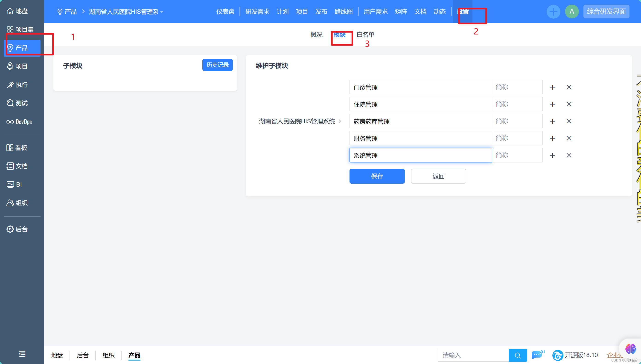
Task: Click the user avatar A menu
Action: tap(572, 12)
